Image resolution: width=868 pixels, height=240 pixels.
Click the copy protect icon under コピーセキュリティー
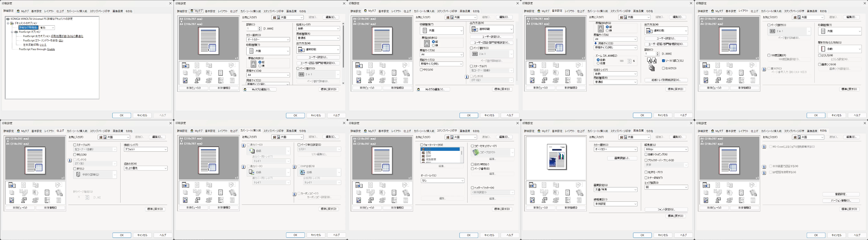pyautogui.click(x=476, y=153)
